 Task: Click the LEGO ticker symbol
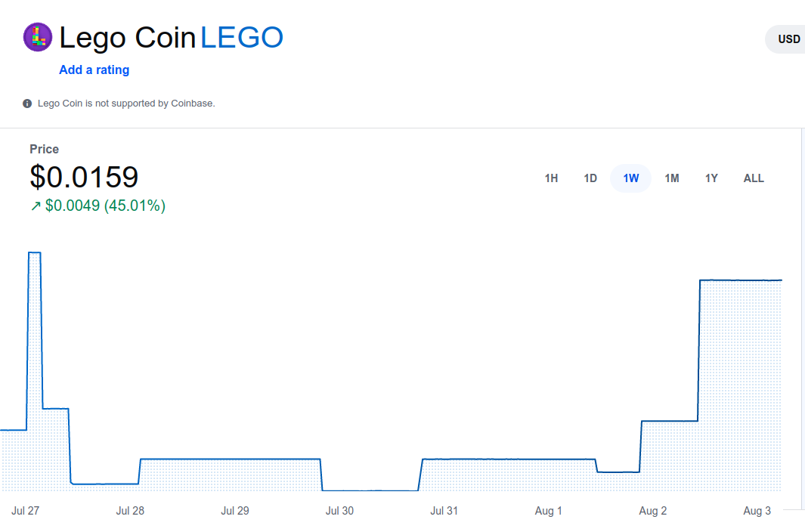pyautogui.click(x=241, y=38)
